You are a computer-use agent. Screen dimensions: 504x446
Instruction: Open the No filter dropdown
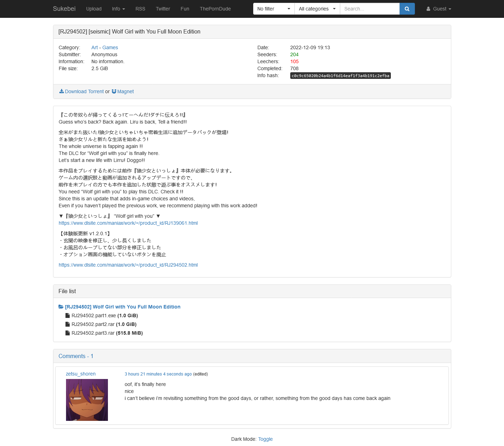tap(273, 9)
